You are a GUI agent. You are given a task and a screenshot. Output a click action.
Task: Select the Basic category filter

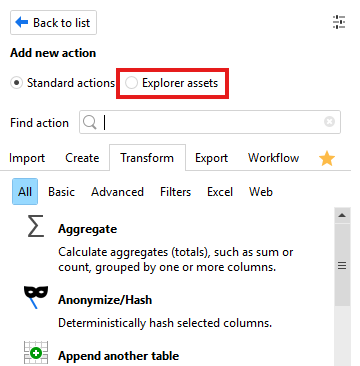pos(61,192)
